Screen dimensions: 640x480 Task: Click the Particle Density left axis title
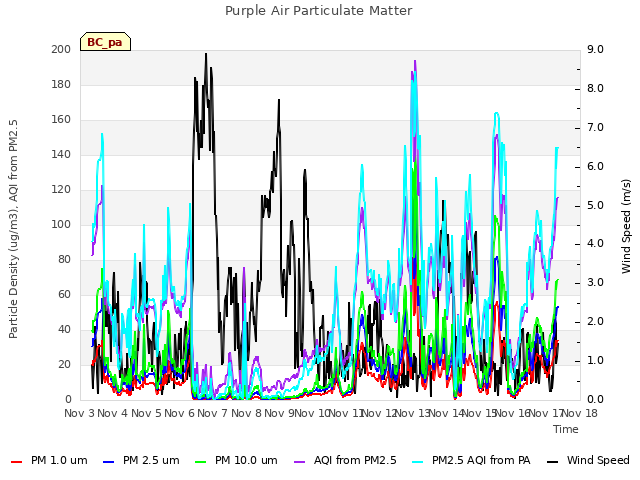(13, 229)
